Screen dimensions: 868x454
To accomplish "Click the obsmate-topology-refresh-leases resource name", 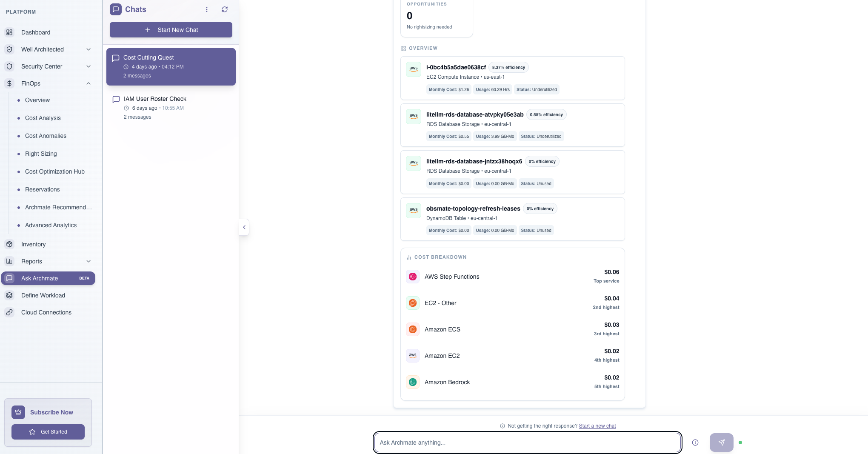I will click(473, 208).
